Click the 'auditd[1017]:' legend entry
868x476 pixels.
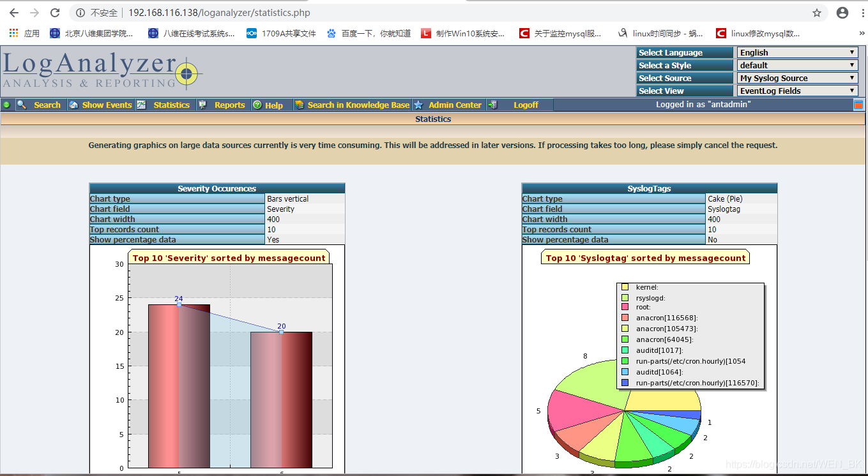(x=659, y=350)
